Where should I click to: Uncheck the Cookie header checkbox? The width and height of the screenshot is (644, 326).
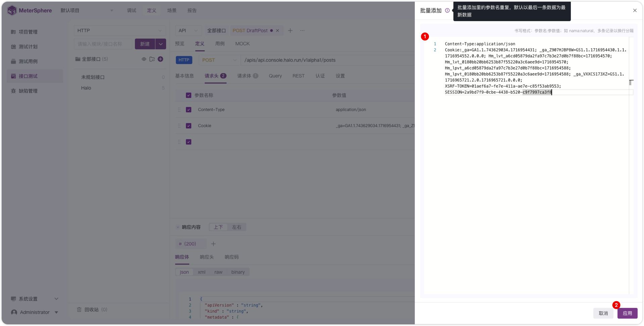pos(189,126)
